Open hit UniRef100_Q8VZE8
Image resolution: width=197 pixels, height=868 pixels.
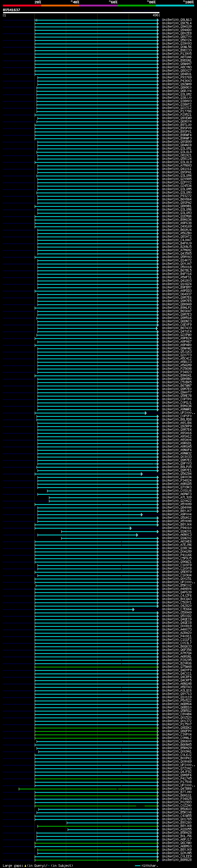pyautogui.click(x=177, y=33)
